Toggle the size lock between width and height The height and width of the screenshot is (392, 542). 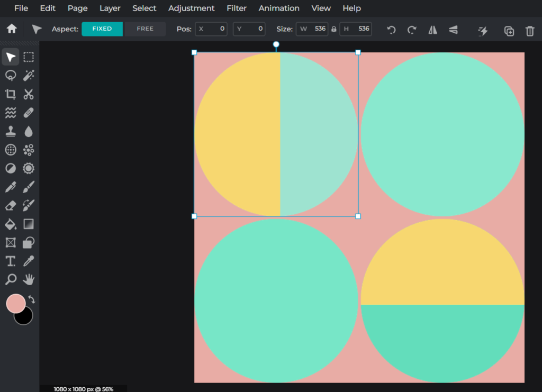pyautogui.click(x=333, y=30)
